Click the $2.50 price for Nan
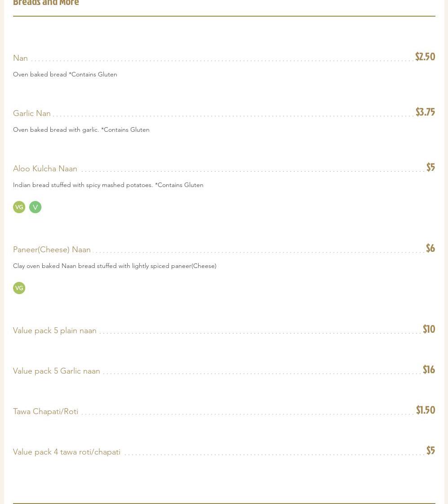Viewport: 448px width, 504px height. pos(425,57)
